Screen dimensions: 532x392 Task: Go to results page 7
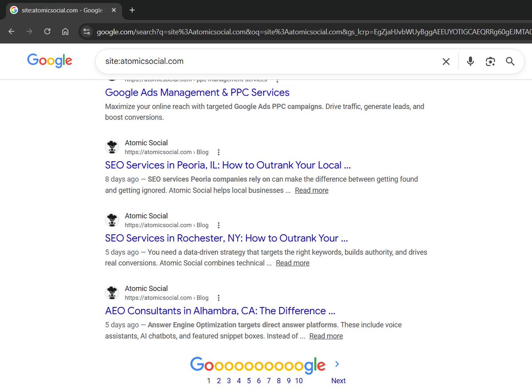point(269,381)
